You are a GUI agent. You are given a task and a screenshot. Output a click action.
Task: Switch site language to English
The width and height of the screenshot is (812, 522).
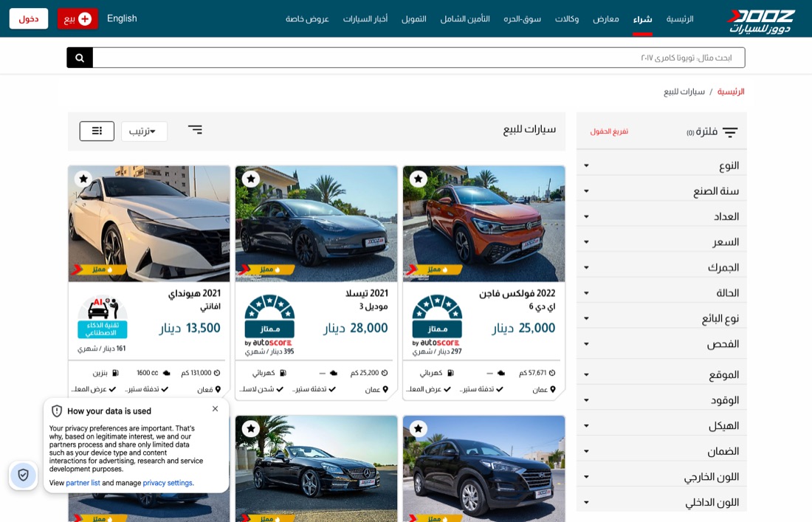pyautogui.click(x=122, y=18)
